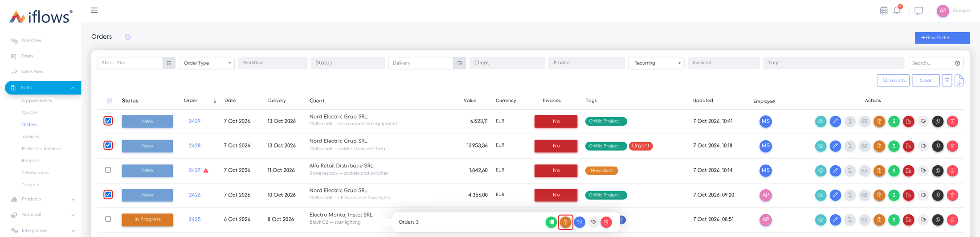Screen dimensions: 980x237
Task: Uncheck the checkbox for order 2428
Action: pyautogui.click(x=108, y=145)
